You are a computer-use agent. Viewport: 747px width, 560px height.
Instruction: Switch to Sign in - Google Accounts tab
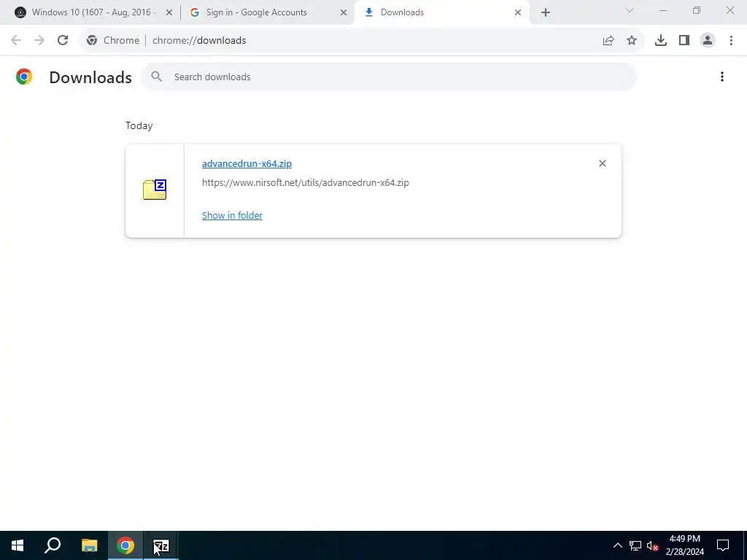pyautogui.click(x=267, y=12)
